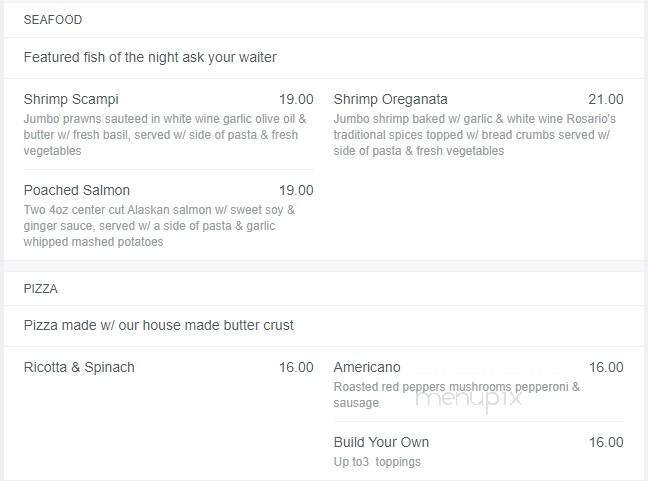
Task: Open the Ricotta & Spinach pizza item
Action: click(79, 367)
